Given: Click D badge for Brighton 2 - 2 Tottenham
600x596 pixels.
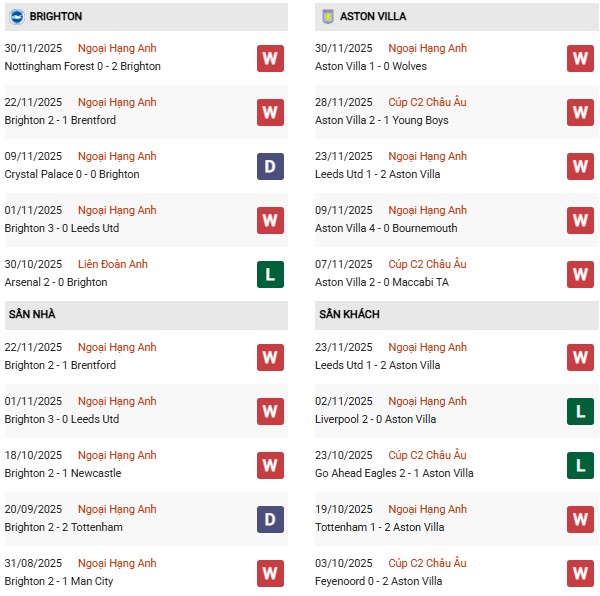Looking at the screenshot, I should click(x=269, y=519).
